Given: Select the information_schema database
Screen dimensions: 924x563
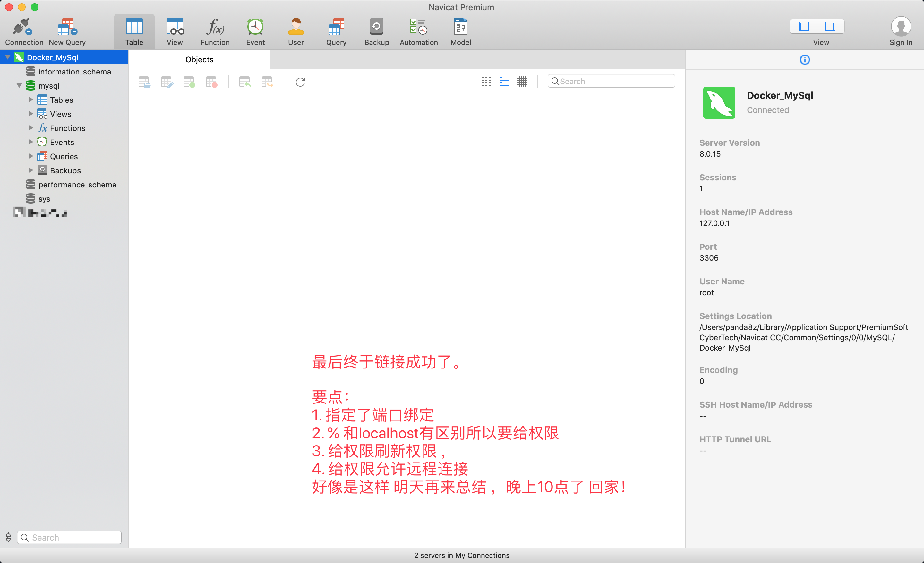Looking at the screenshot, I should [x=64, y=72].
